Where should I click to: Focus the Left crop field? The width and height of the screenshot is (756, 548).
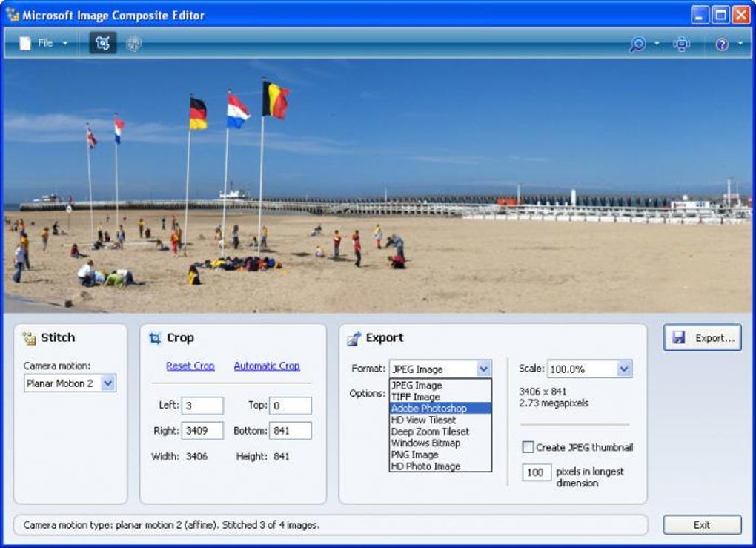(x=202, y=406)
